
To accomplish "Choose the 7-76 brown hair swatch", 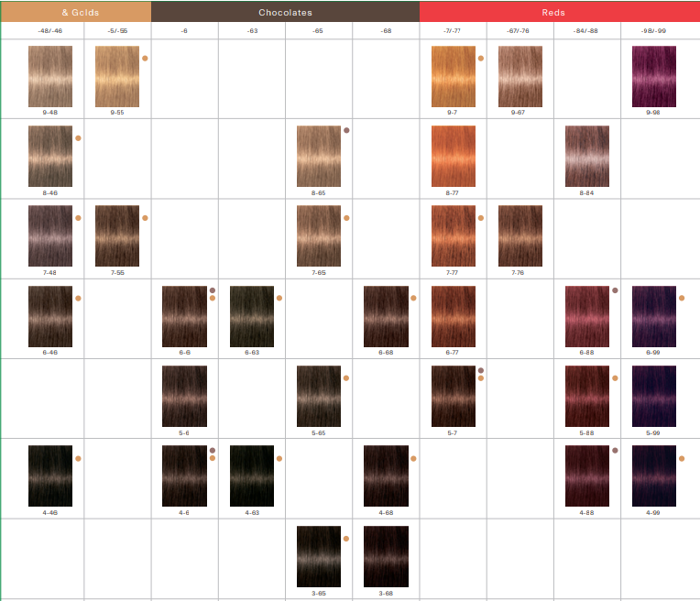I will click(520, 235).
